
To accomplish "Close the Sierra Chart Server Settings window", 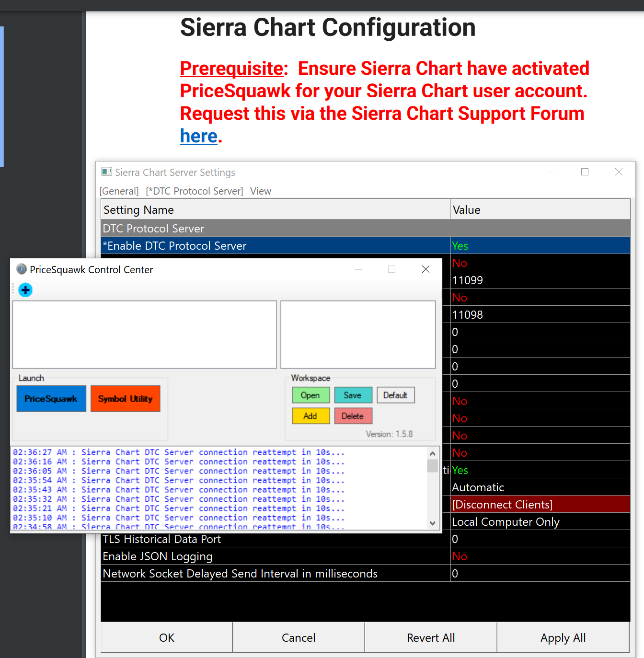I will pyautogui.click(x=619, y=172).
